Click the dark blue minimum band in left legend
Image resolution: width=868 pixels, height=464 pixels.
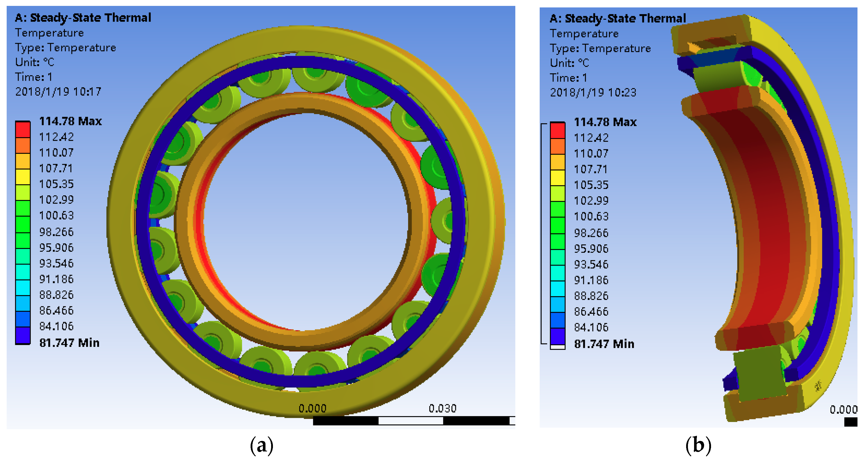(23, 335)
